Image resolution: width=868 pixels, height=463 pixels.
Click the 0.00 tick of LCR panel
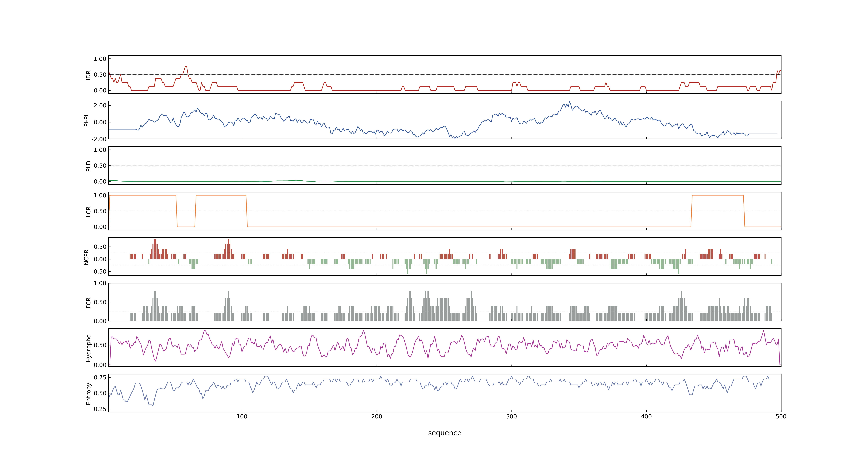click(x=100, y=227)
